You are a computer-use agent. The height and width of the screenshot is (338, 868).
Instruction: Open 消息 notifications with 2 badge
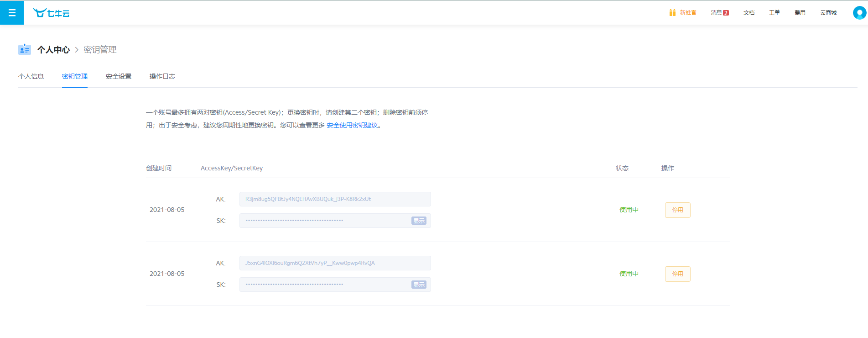pos(720,13)
